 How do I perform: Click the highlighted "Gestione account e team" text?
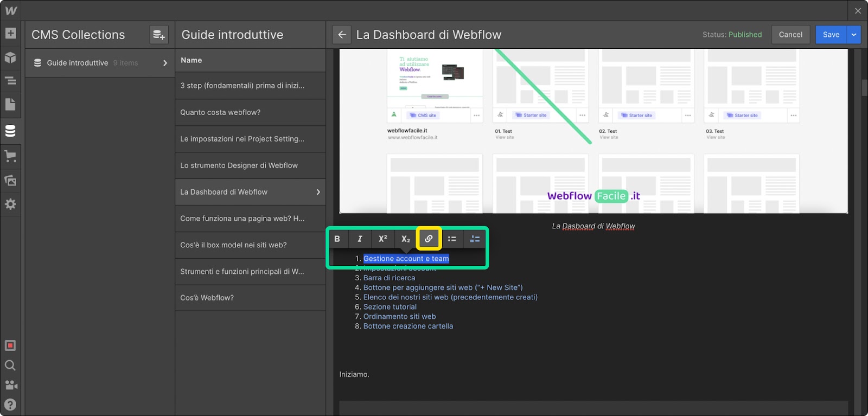tap(406, 259)
